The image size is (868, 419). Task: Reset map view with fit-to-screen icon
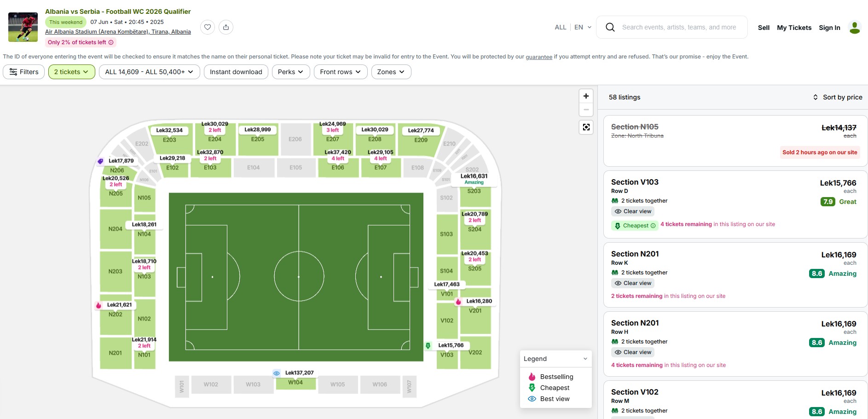point(586,127)
